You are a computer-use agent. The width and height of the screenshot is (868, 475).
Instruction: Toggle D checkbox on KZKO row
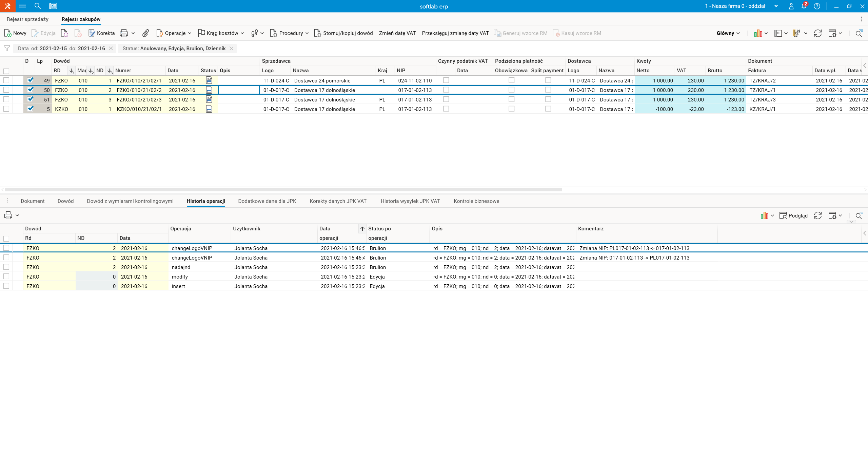31,109
